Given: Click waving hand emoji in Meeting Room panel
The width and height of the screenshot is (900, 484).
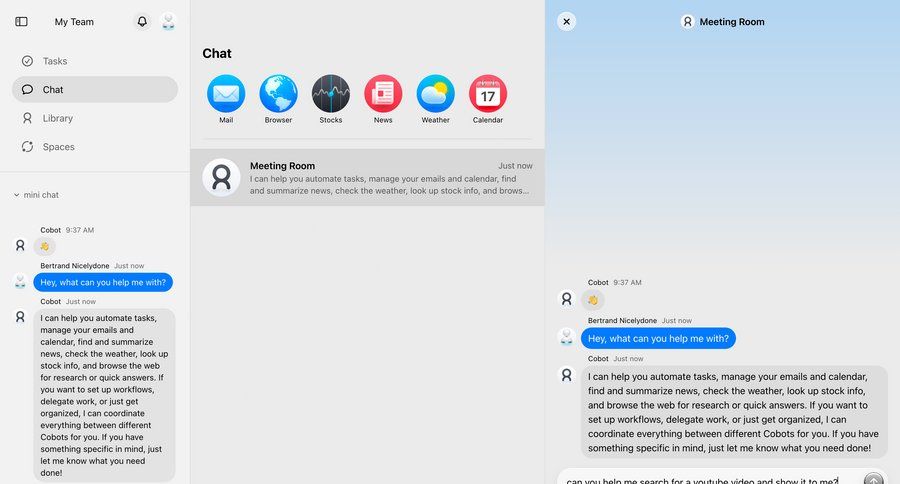Looking at the screenshot, I should pyautogui.click(x=593, y=300).
